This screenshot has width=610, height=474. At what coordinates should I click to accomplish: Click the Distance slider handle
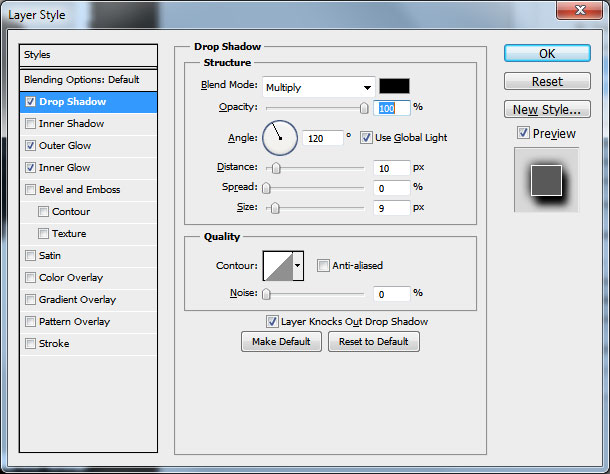click(x=276, y=168)
